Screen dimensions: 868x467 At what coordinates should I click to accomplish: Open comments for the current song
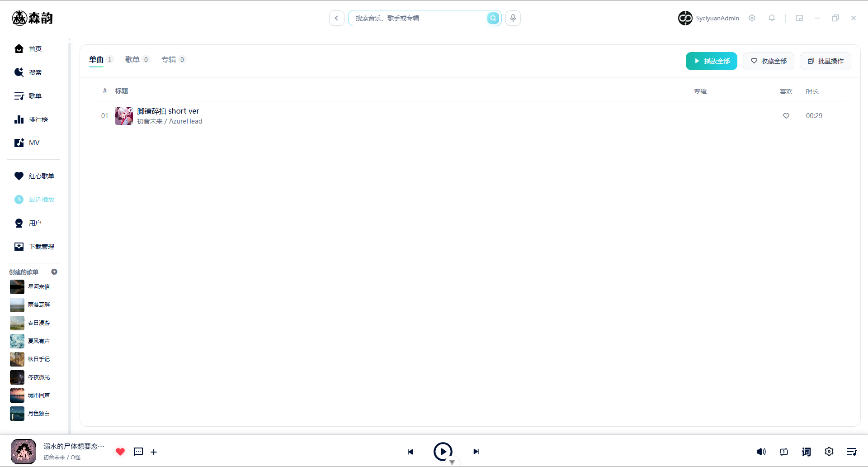tap(138, 452)
